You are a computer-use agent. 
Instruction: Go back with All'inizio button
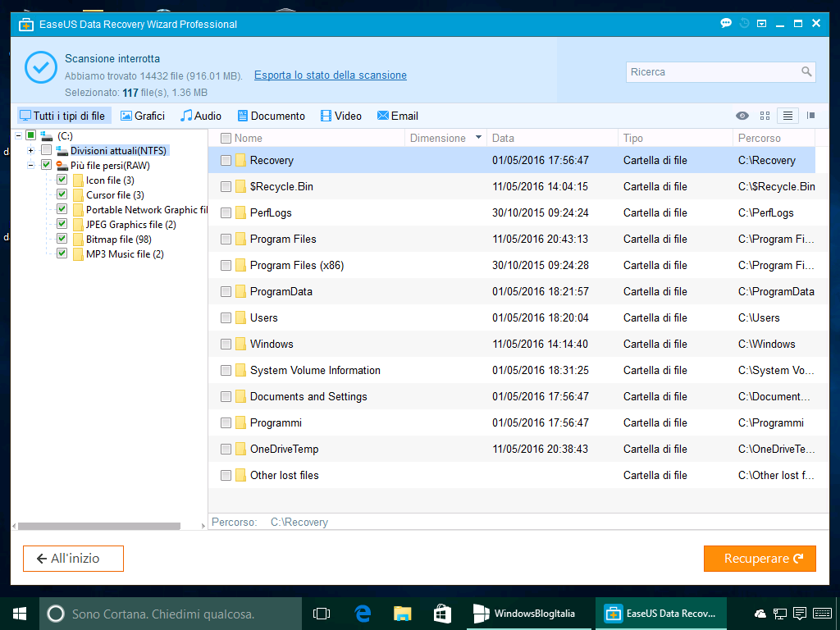tap(73, 559)
